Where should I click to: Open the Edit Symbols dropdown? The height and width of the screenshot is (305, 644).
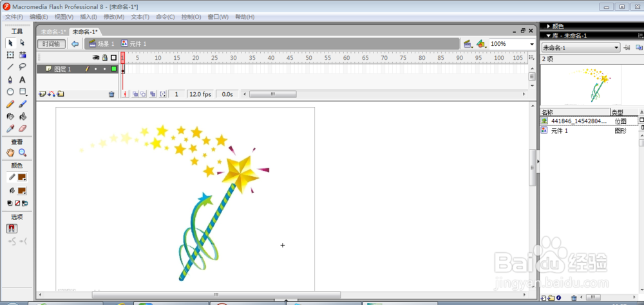[481, 44]
